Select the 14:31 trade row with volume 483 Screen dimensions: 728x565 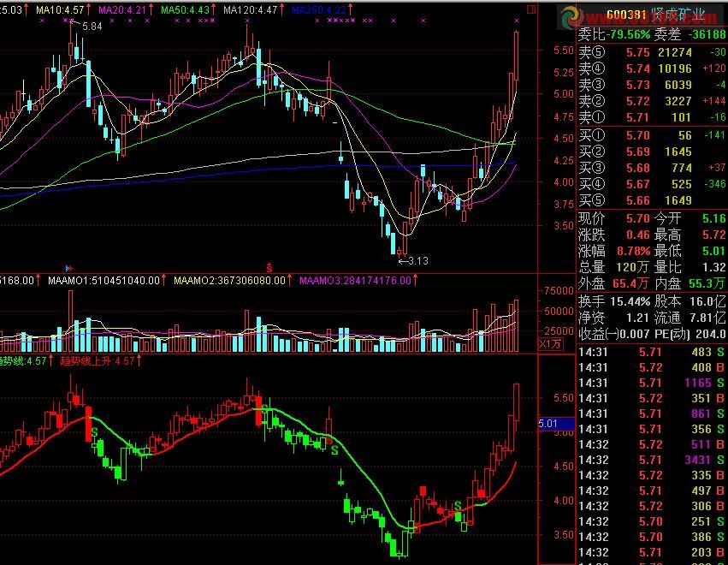coord(652,352)
